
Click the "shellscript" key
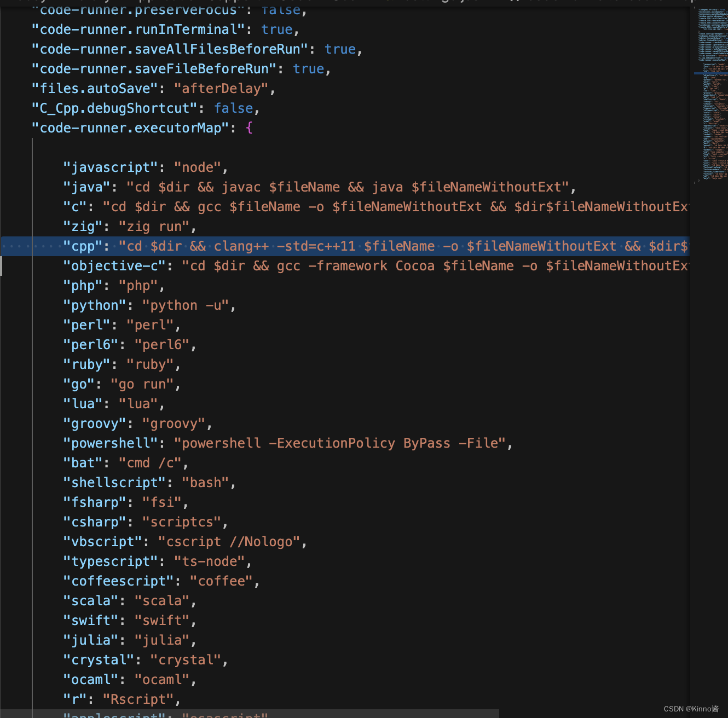[114, 483]
